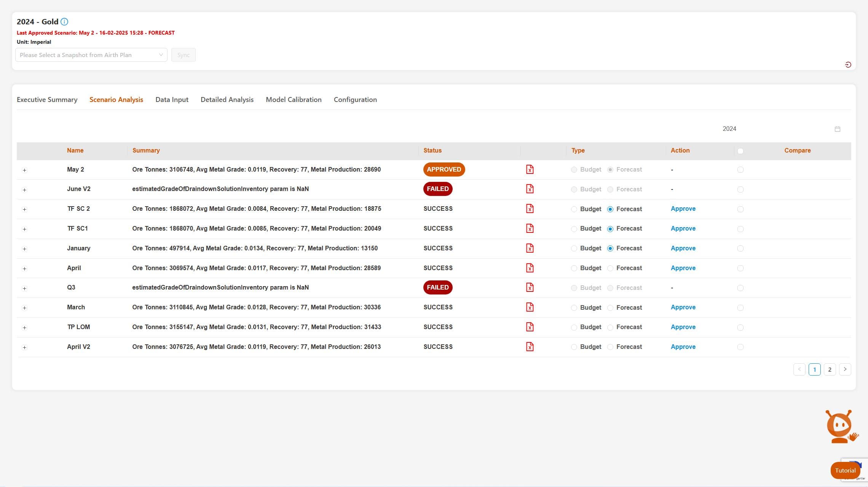Switch to the Configuration tab
Viewport: 868px width, 487px height.
tap(355, 100)
